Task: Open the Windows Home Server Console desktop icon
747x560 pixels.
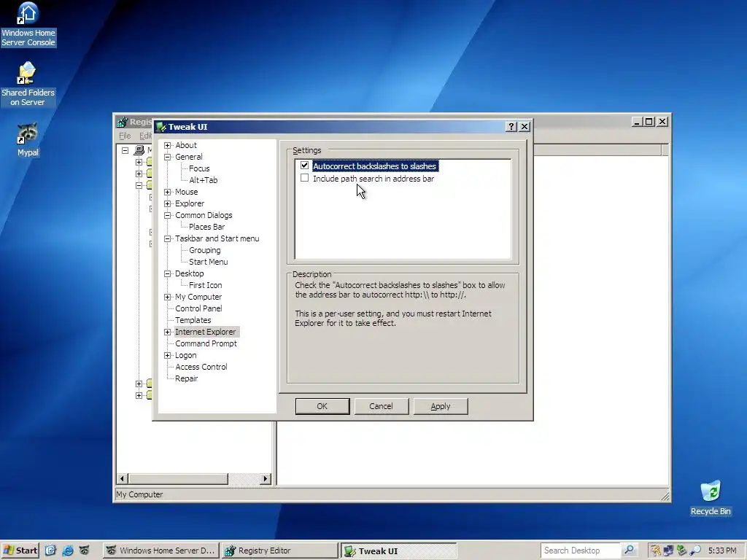Action: [28, 24]
